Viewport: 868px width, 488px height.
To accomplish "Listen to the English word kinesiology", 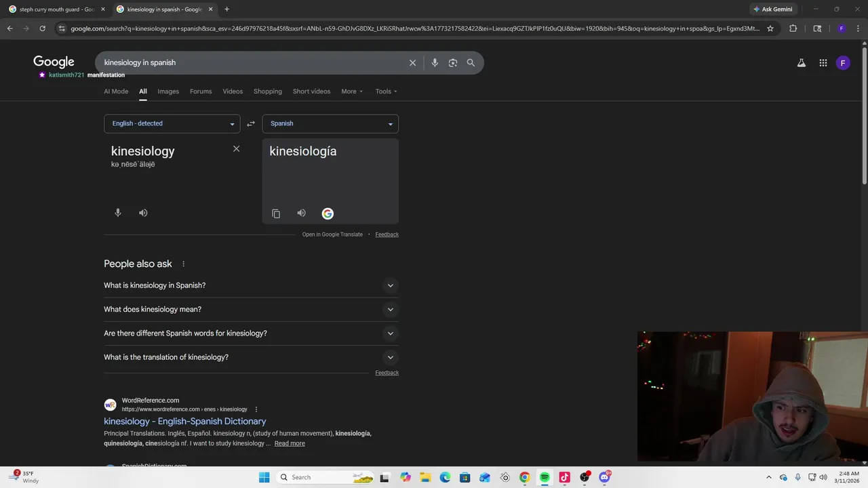I will [143, 213].
